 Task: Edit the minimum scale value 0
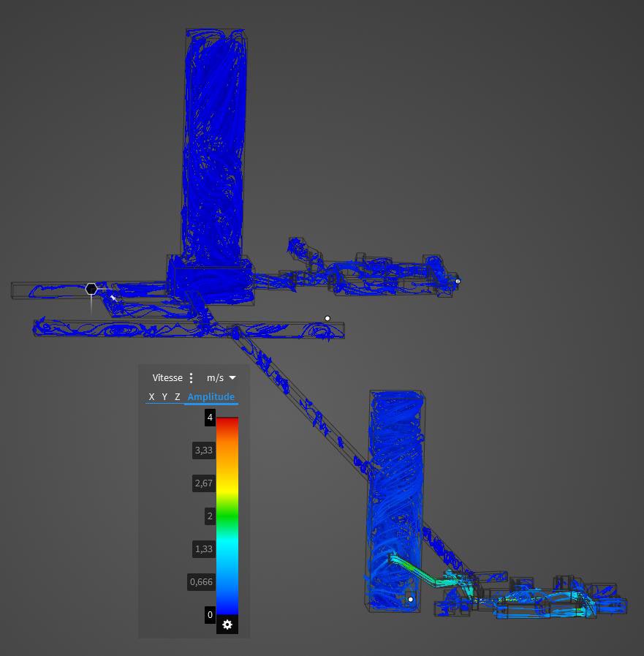[210, 614]
